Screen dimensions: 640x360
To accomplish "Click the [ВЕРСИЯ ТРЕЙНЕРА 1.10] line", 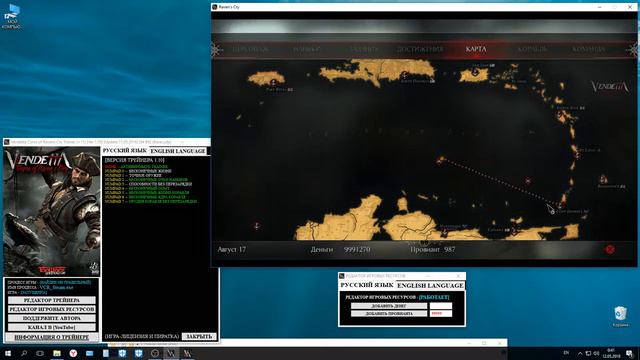I will point(134,160).
